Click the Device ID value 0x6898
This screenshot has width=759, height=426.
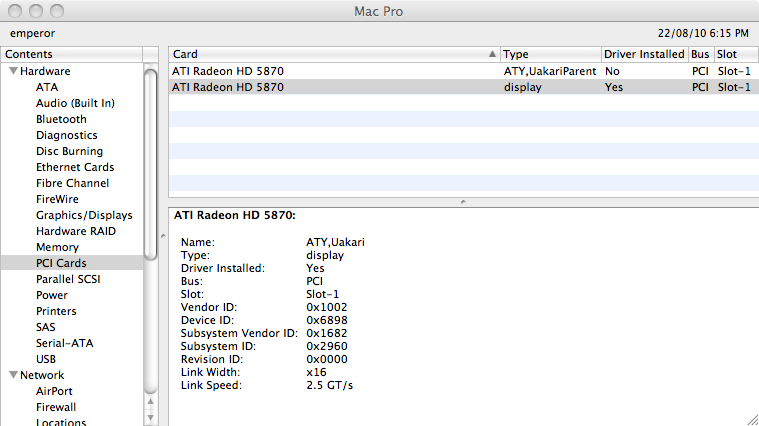tap(327, 320)
